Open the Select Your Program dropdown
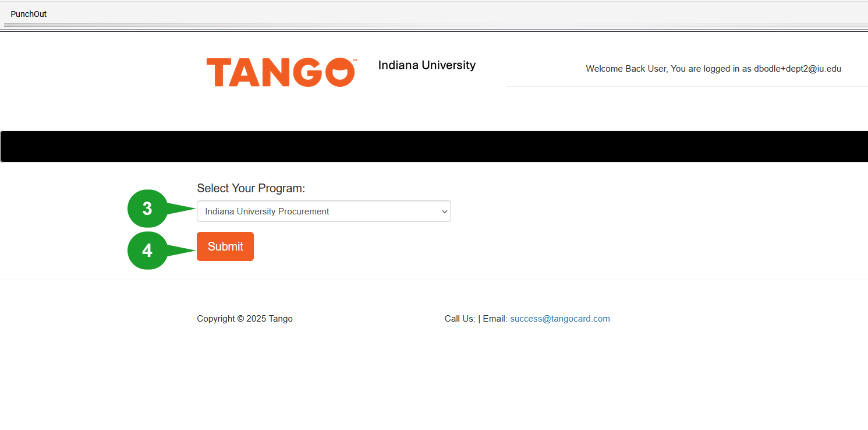868x430 pixels. click(x=324, y=211)
